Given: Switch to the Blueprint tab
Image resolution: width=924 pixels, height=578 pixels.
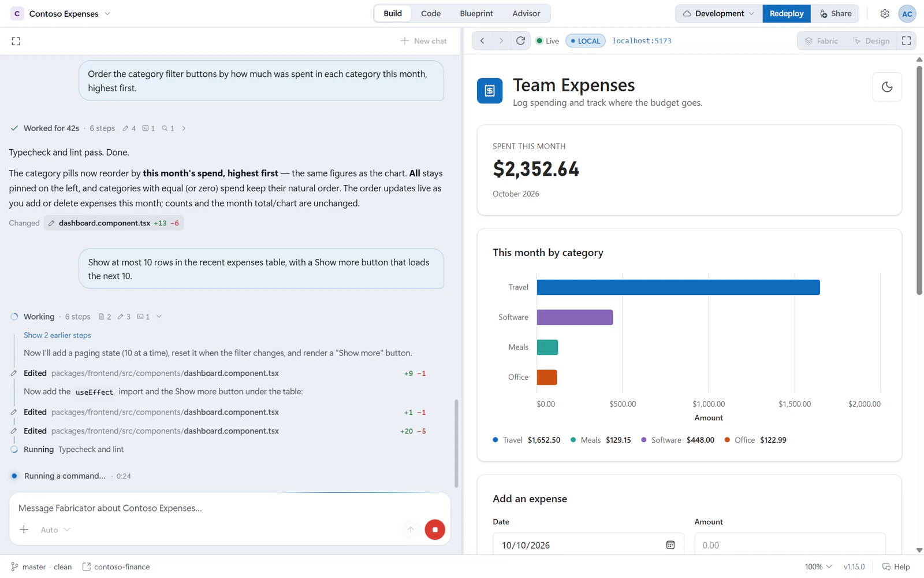Looking at the screenshot, I should coord(476,13).
